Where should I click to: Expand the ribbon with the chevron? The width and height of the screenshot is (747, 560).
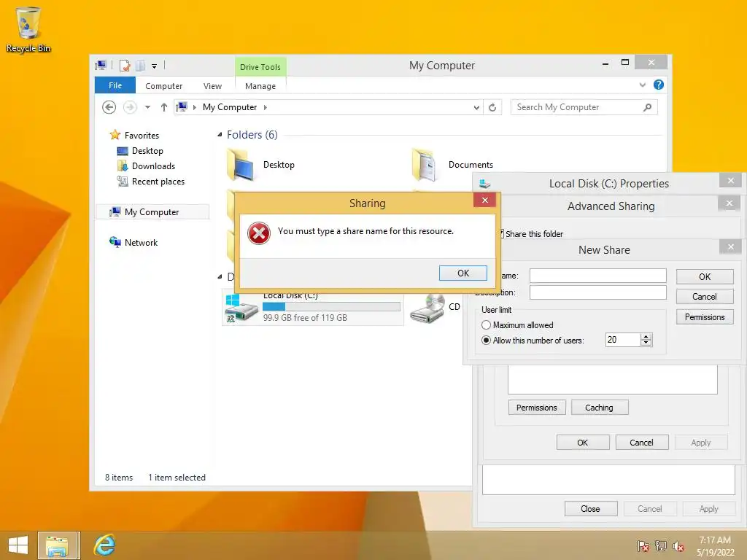[x=642, y=85]
